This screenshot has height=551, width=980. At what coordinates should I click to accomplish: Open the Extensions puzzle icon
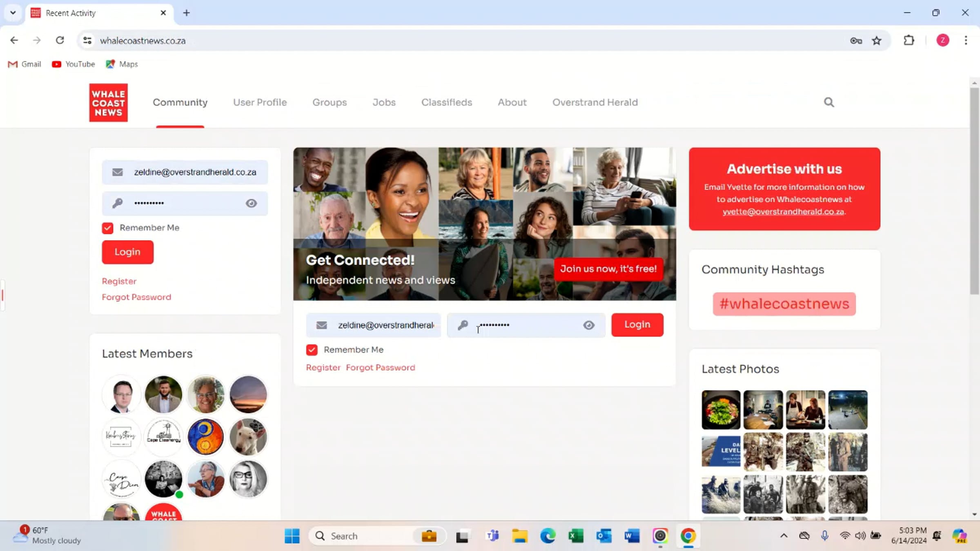[909, 40]
